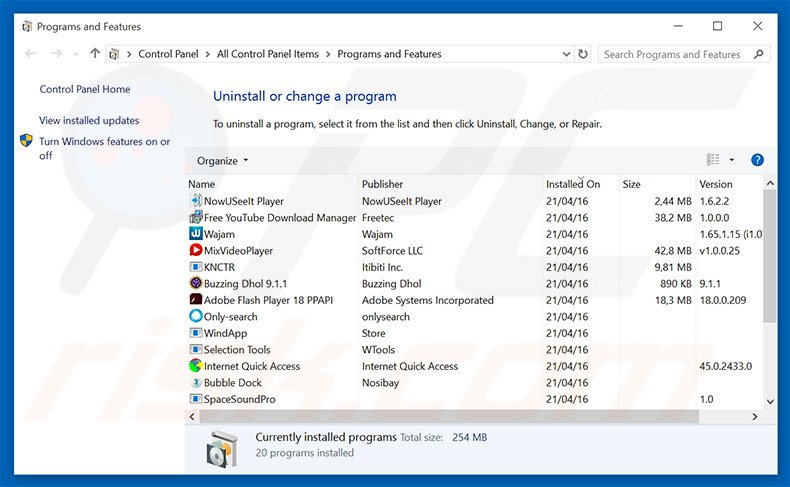Image resolution: width=790 pixels, height=487 pixels.
Task: Click the Back navigation arrow
Action: click(x=30, y=53)
